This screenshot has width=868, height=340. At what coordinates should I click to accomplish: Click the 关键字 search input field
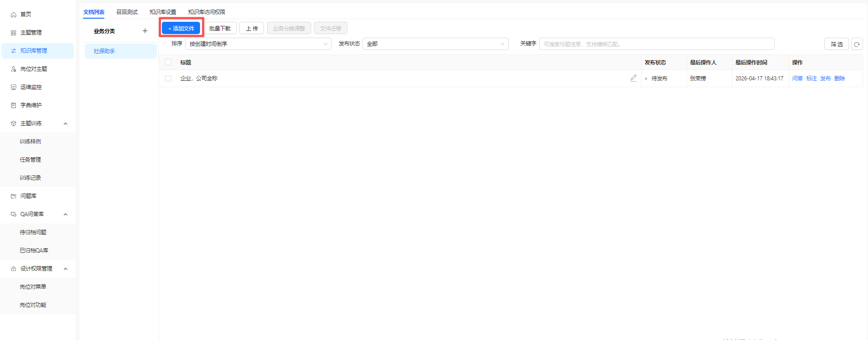point(657,44)
